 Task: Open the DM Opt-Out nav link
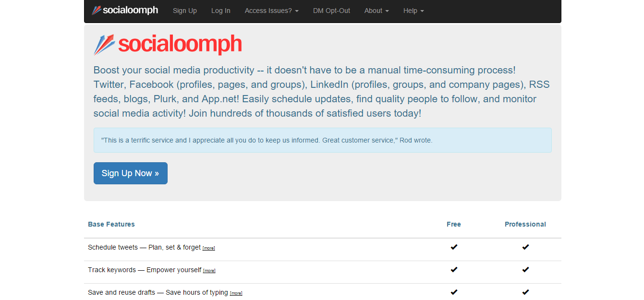tap(332, 11)
